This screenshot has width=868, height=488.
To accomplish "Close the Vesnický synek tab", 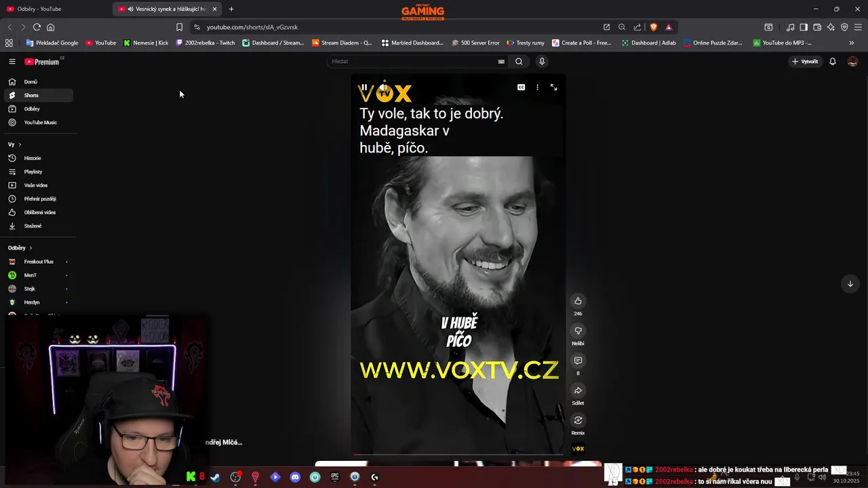I will pyautogui.click(x=214, y=9).
